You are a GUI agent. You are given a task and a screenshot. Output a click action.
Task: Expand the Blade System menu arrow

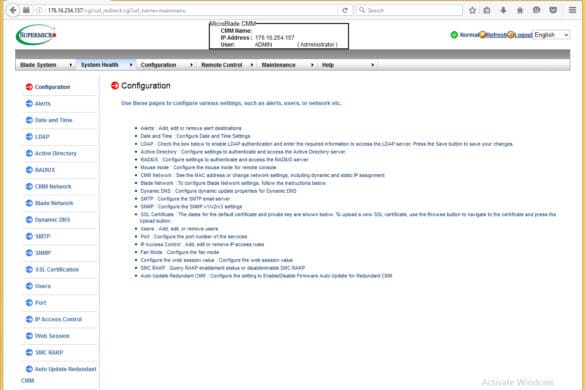point(71,65)
